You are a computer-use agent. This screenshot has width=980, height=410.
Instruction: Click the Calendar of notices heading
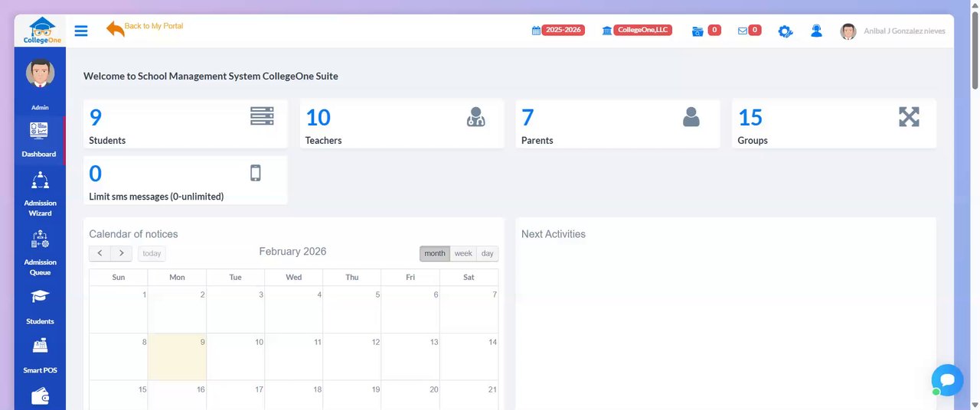click(133, 234)
